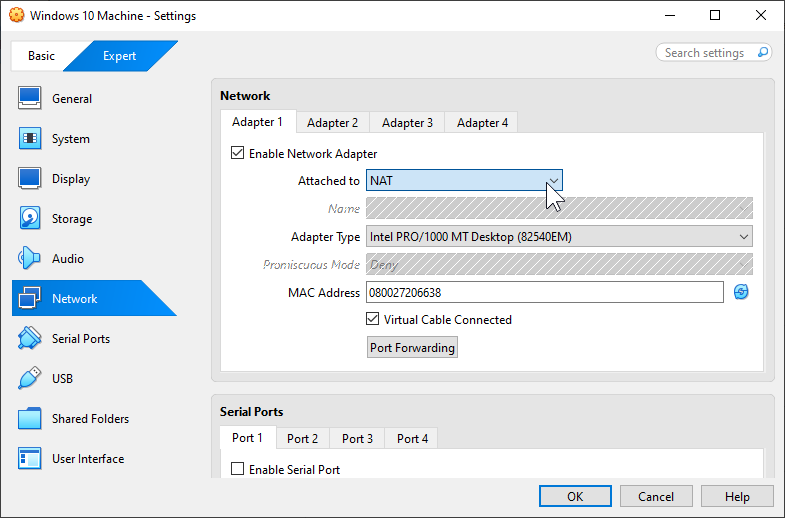Switch to Basic mode

41,56
